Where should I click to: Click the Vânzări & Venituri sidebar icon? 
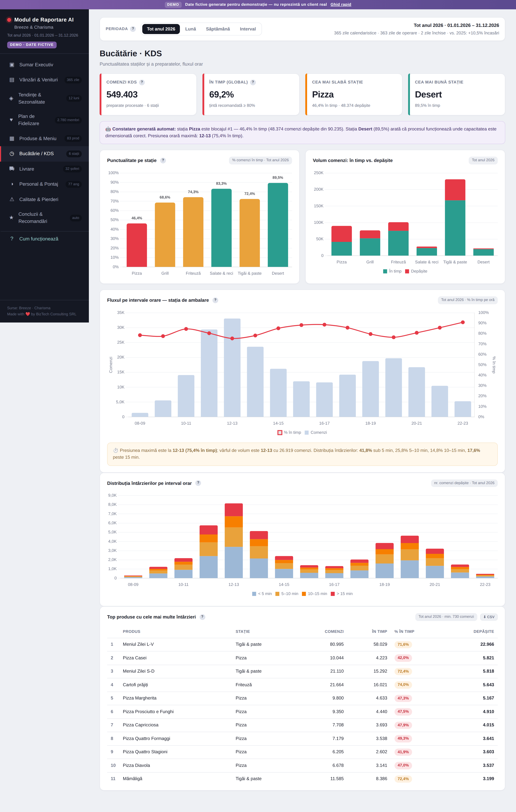12,80
